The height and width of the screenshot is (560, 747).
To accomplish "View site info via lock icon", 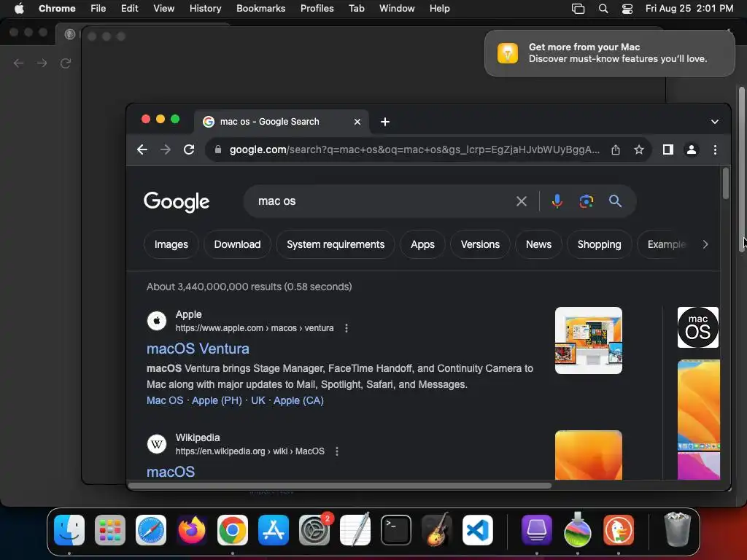I will 217,149.
